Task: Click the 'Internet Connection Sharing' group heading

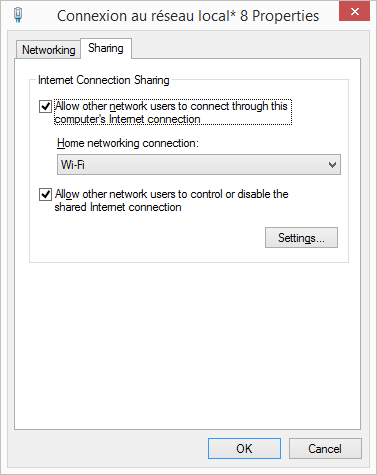Action: tap(104, 80)
